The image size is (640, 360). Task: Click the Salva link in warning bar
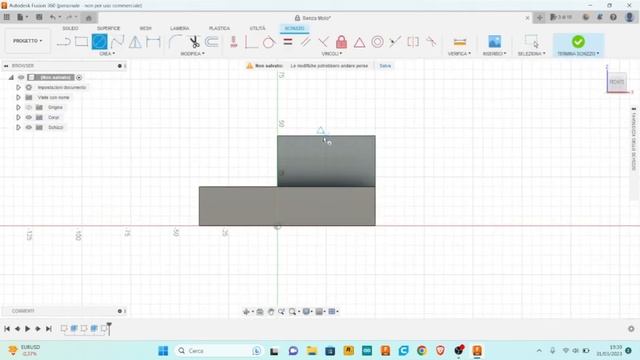pyautogui.click(x=385, y=66)
